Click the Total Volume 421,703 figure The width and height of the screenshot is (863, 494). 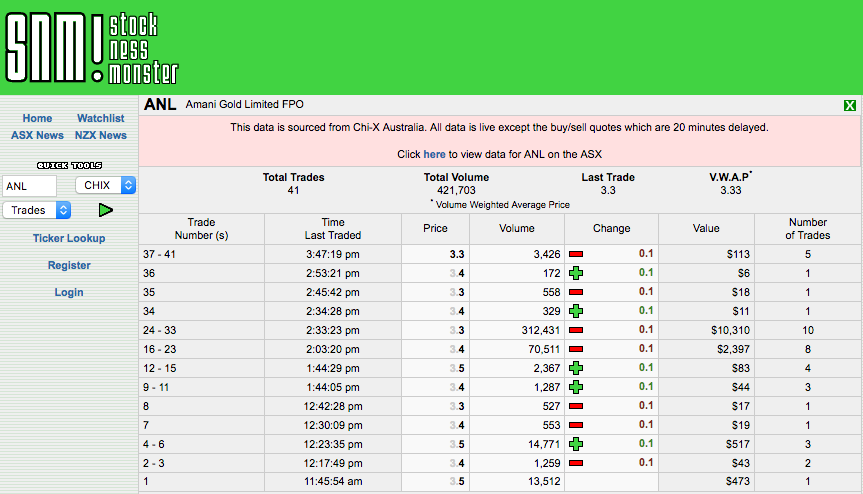[x=456, y=190]
